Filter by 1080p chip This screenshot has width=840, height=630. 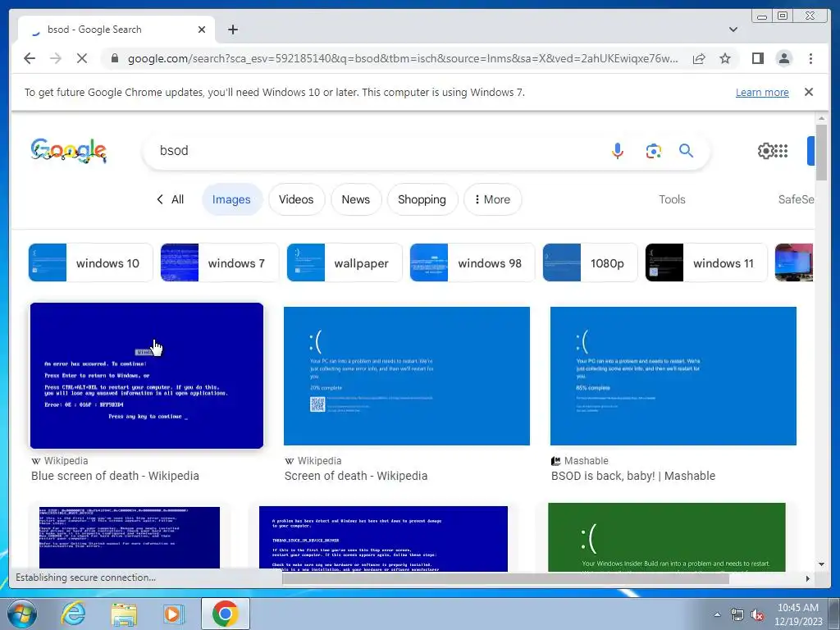coord(590,262)
